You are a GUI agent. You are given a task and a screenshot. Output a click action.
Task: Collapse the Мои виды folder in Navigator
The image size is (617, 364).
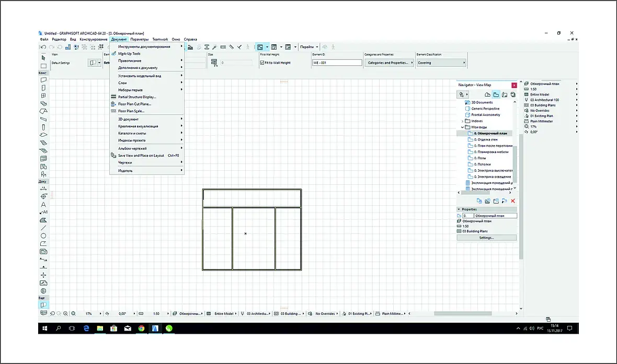(x=462, y=127)
